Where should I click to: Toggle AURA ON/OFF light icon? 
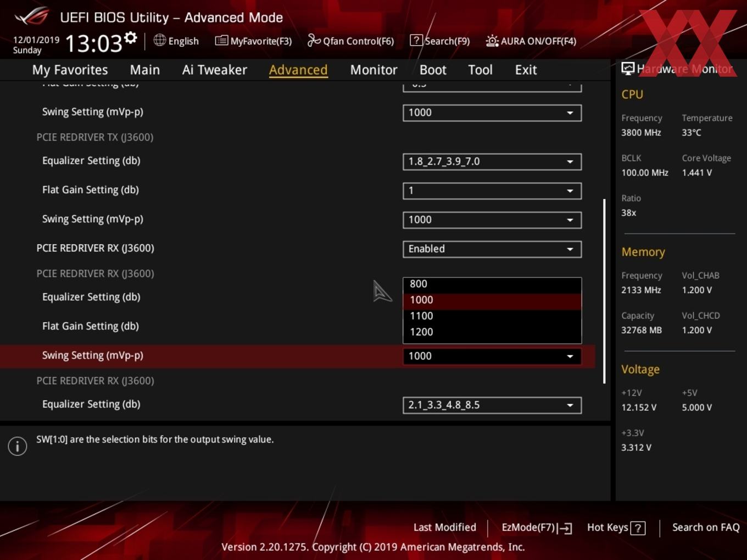(492, 41)
